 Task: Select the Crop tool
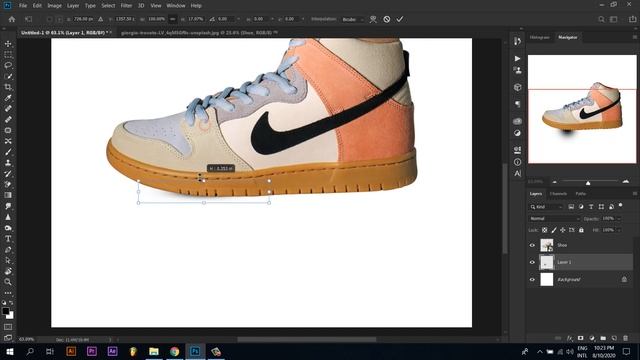point(8,87)
